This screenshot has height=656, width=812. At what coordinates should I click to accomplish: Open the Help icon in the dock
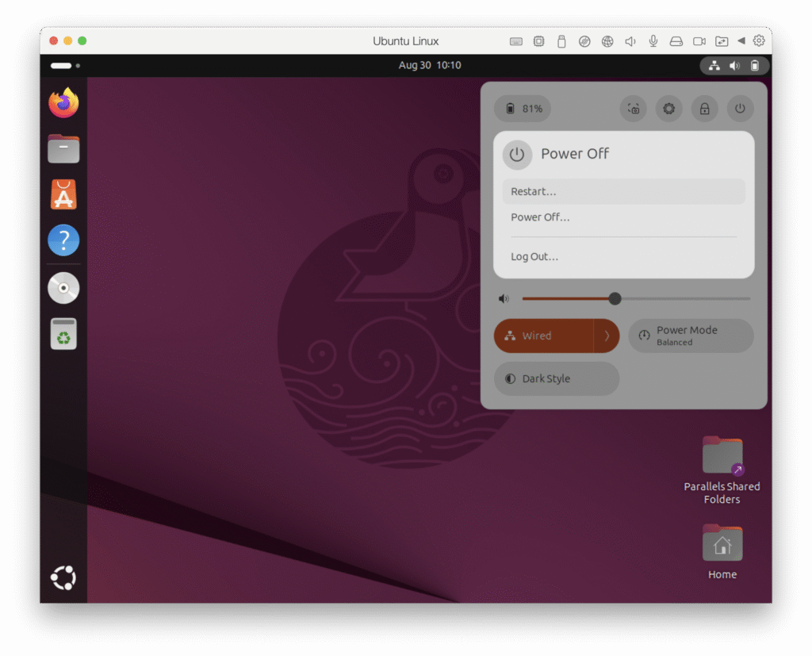(x=63, y=240)
